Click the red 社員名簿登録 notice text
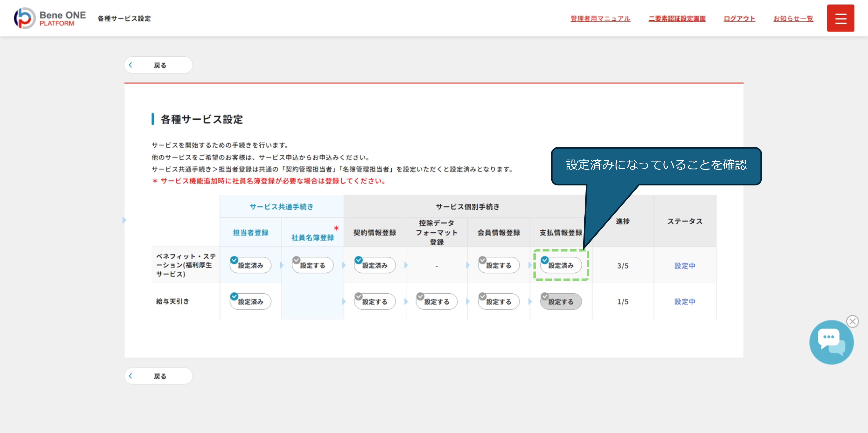 [269, 181]
